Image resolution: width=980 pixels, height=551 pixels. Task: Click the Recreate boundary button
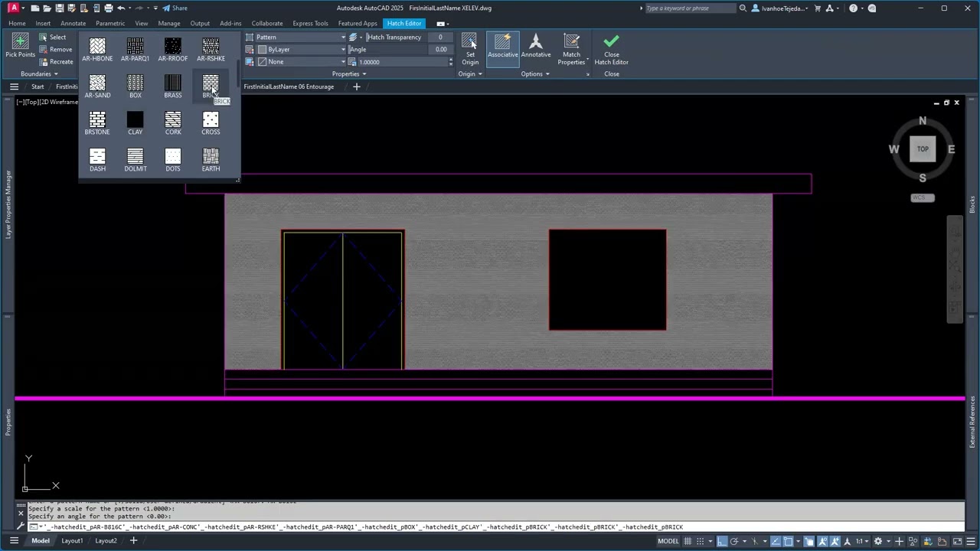pos(57,61)
